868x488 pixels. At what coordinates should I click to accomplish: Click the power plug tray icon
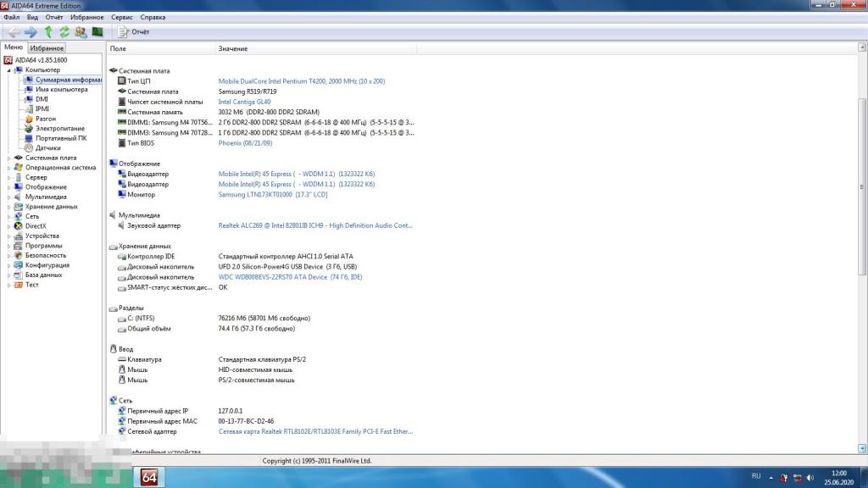pos(784,478)
